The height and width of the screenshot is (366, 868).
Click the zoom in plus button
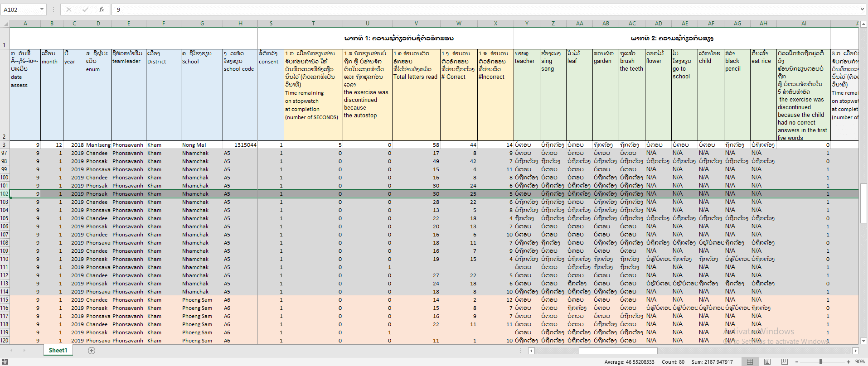pyautogui.click(x=849, y=361)
